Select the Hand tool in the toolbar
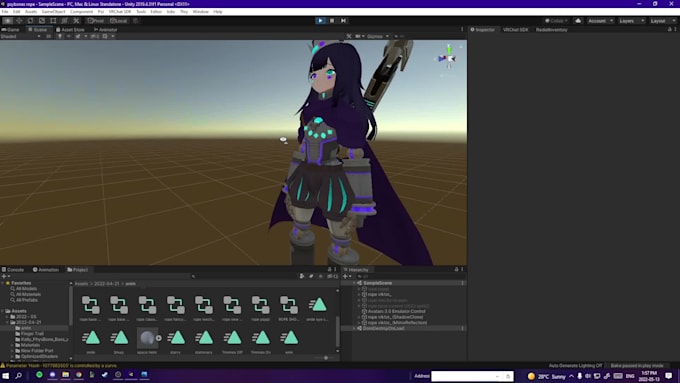Viewport: 680px width, 383px height. coord(7,20)
